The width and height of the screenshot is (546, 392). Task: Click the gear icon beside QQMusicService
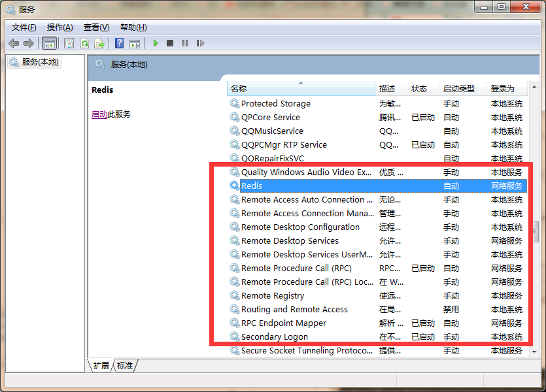pyautogui.click(x=234, y=131)
